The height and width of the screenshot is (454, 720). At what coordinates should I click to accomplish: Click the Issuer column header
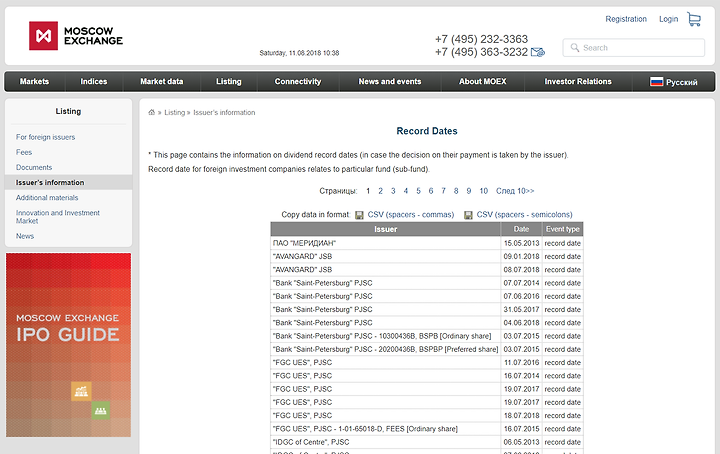pos(386,229)
